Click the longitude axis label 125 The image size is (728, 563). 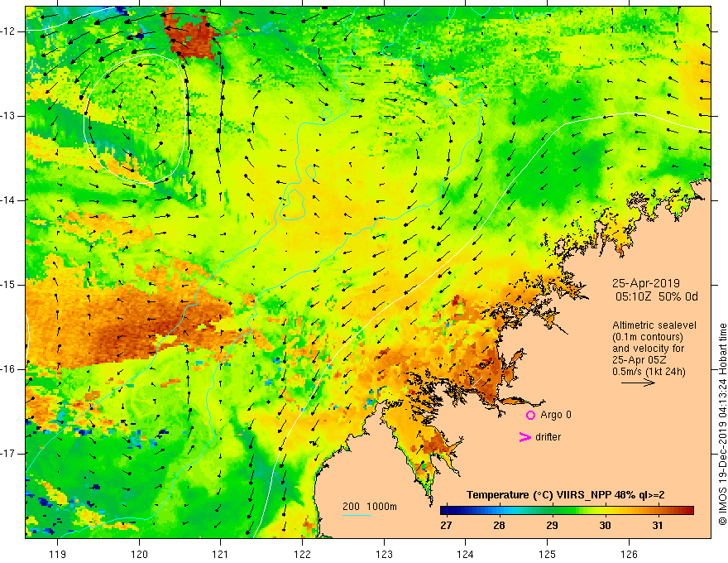[547, 554]
